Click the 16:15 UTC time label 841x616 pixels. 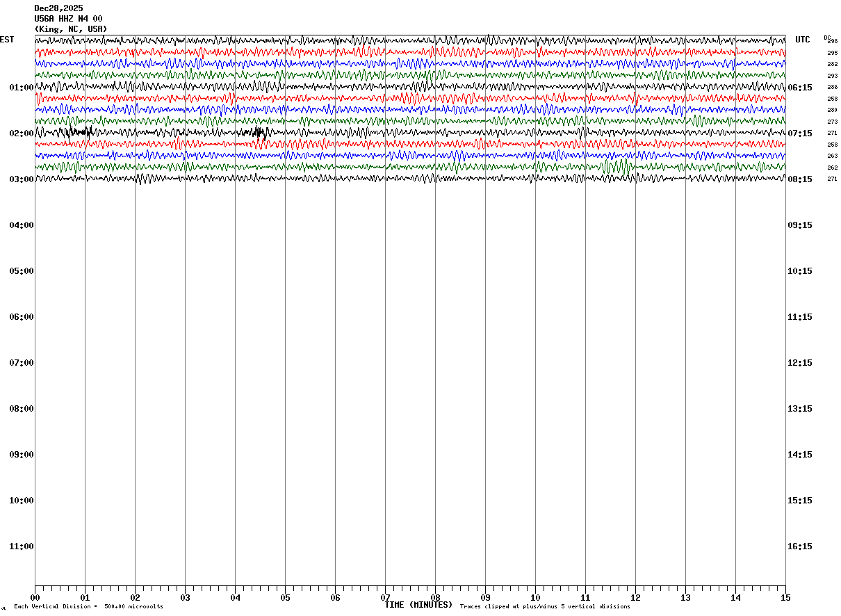pos(800,546)
